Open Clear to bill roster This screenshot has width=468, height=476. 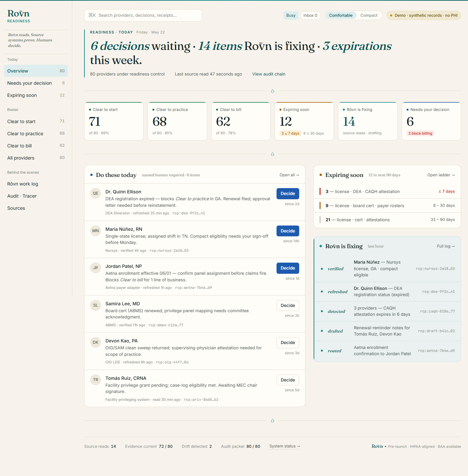(x=36, y=146)
